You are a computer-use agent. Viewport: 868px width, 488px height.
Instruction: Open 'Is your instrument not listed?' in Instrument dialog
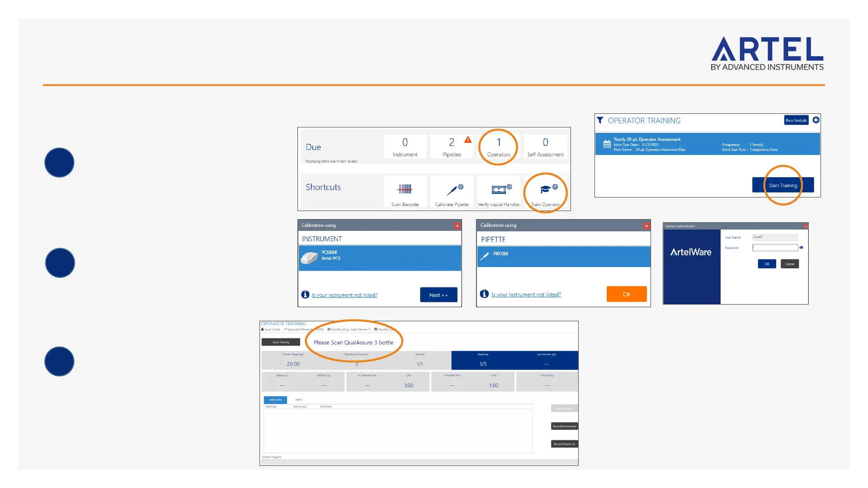tap(344, 295)
